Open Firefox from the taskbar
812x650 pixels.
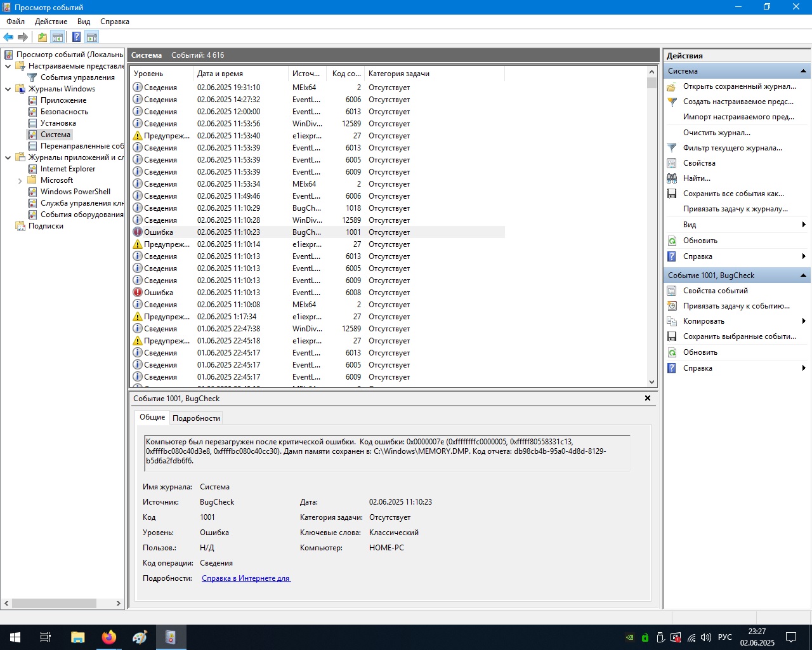pos(109,637)
